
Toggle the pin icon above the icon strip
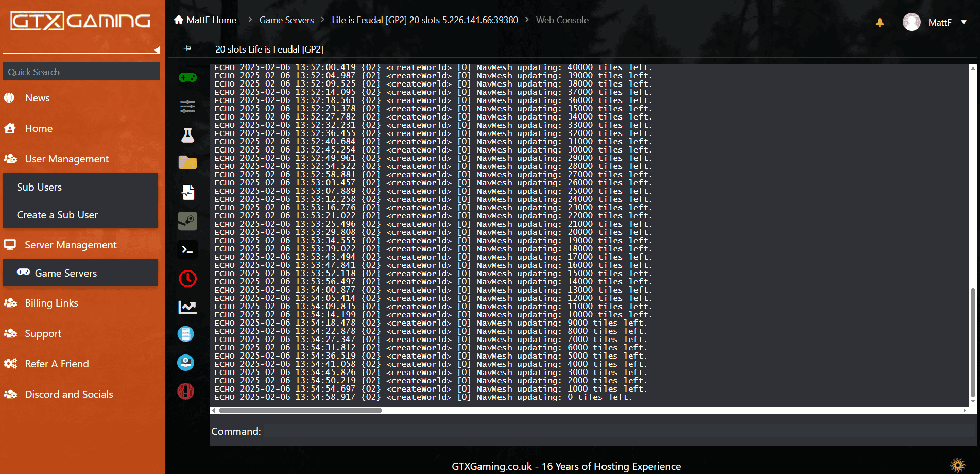point(187,48)
